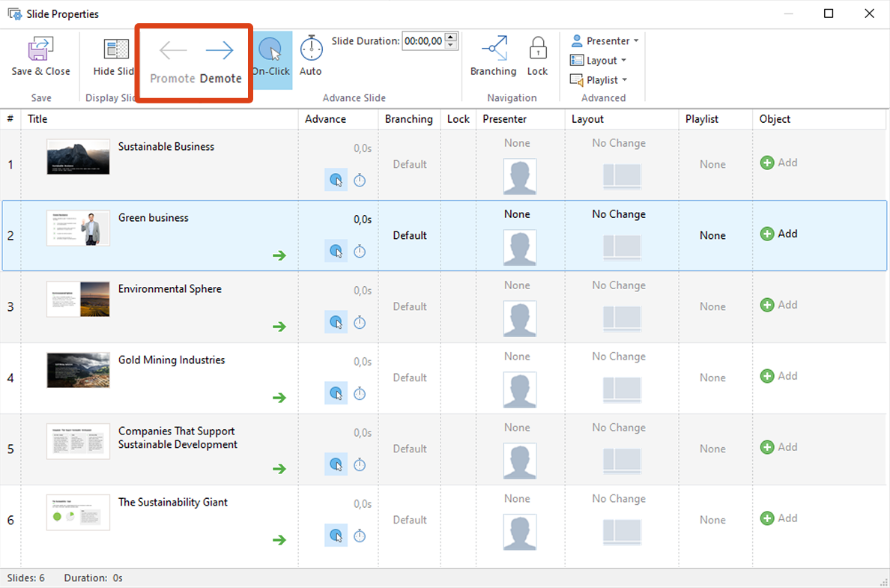Click the green branching arrow on Environmental Sphere
Image resolution: width=890 pixels, height=588 pixels.
pos(280,327)
